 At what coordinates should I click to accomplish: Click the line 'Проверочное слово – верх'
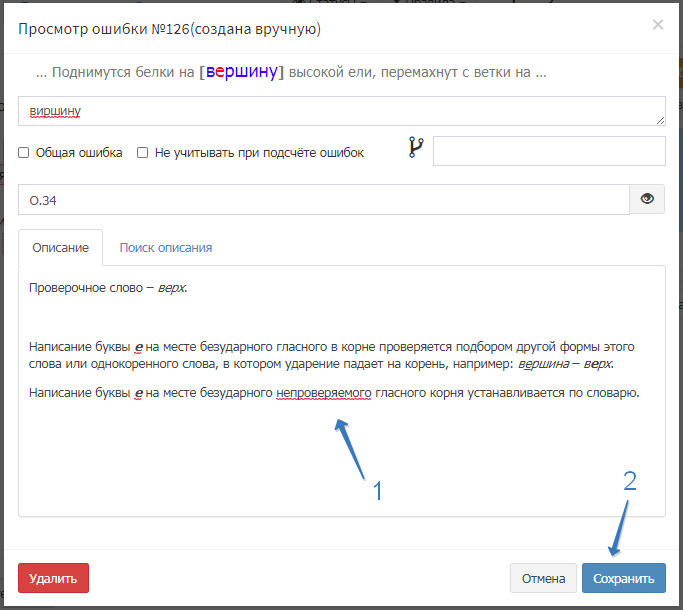point(108,288)
